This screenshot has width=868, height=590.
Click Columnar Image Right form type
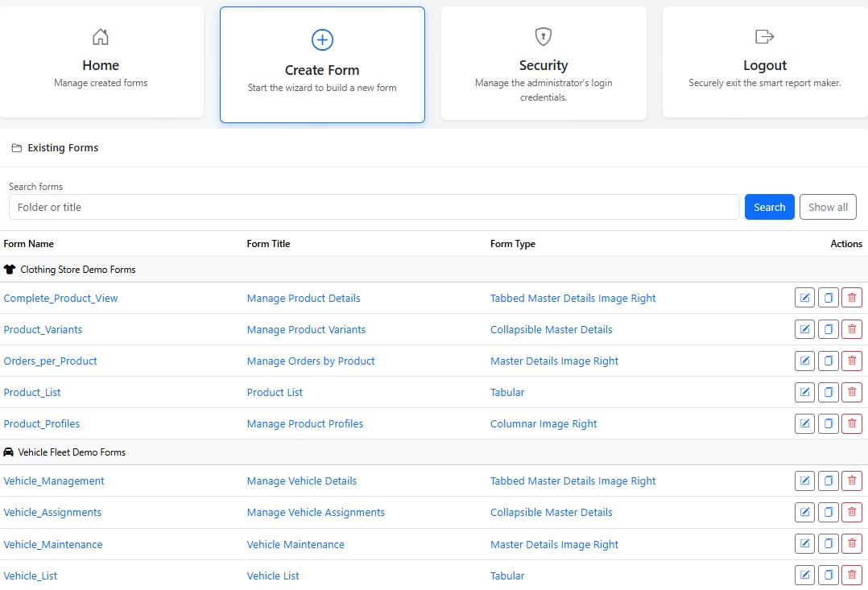[x=544, y=424]
